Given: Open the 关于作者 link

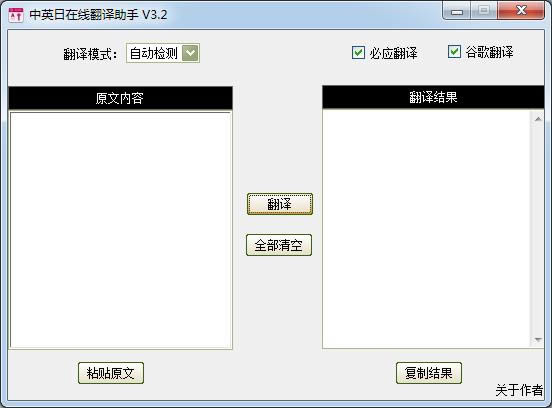Looking at the screenshot, I should click(x=519, y=390).
